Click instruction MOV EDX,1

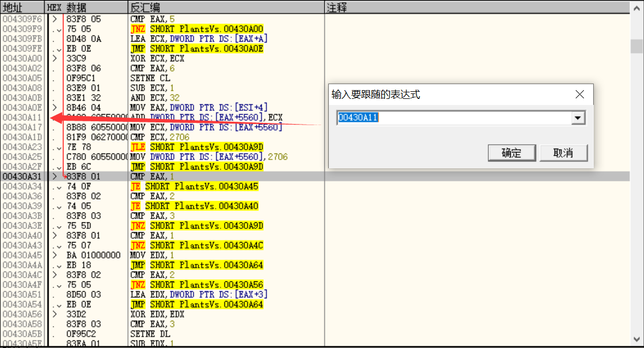coord(152,256)
